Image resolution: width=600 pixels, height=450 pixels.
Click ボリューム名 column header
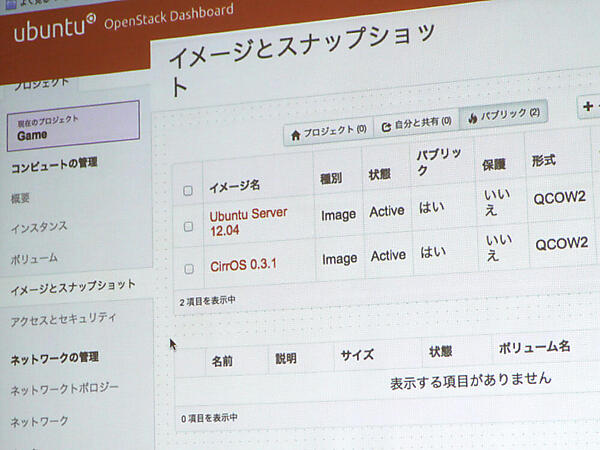tap(535, 347)
